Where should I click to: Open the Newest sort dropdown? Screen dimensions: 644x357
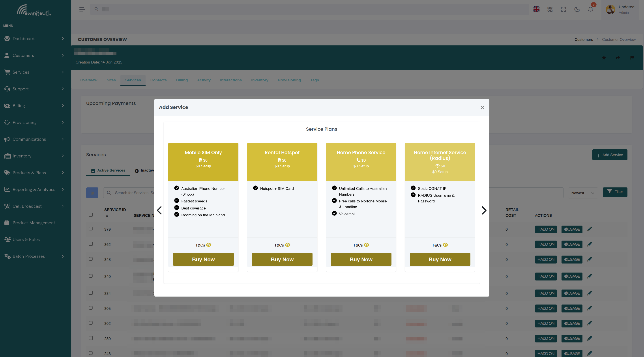582,193
